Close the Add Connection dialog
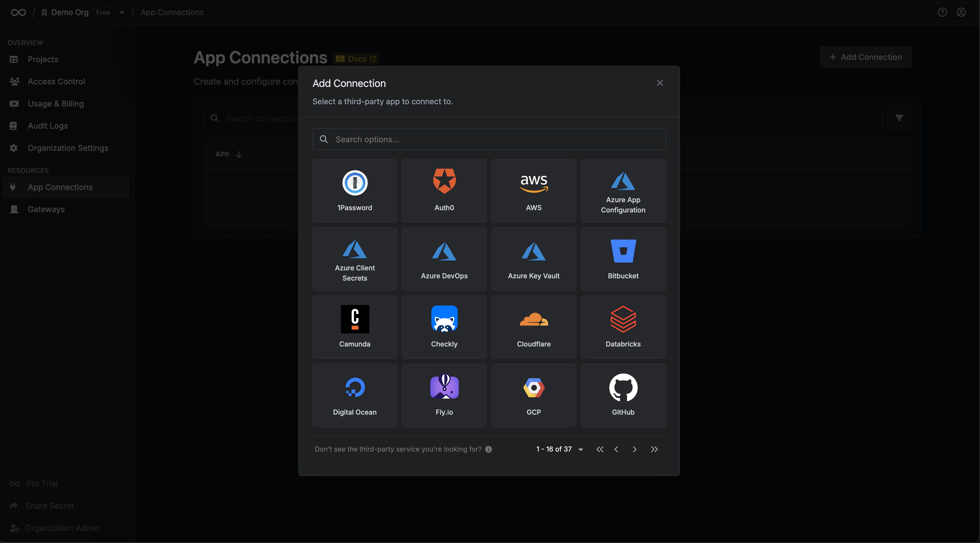 tap(660, 83)
